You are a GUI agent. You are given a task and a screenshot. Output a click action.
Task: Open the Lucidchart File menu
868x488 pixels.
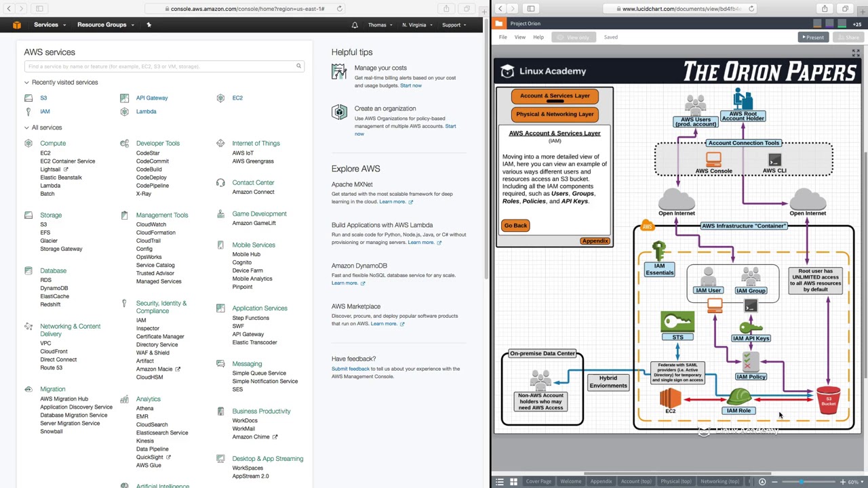[x=503, y=37]
